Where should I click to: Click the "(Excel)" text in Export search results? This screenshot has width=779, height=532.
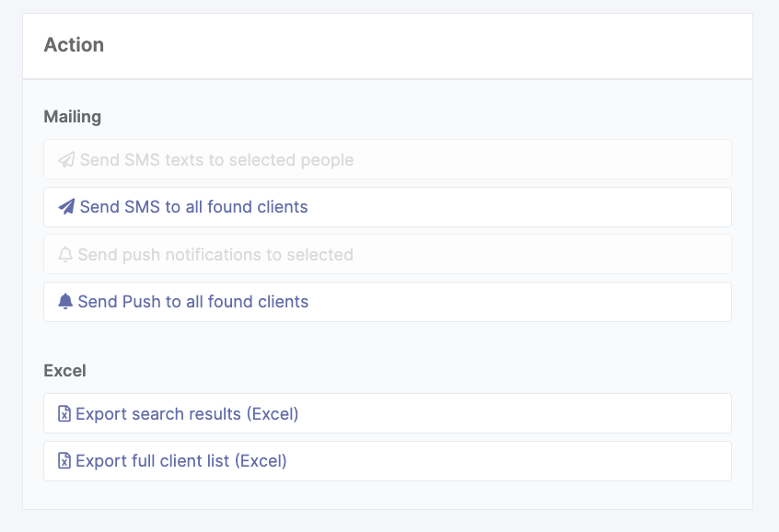(273, 414)
